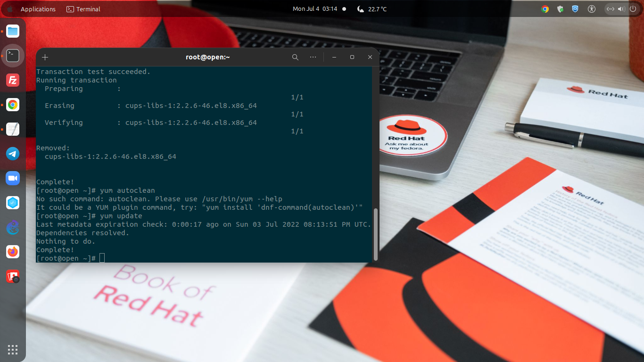Click the terminal vertical scrollbar
Image resolution: width=644 pixels, height=362 pixels.
click(x=376, y=234)
